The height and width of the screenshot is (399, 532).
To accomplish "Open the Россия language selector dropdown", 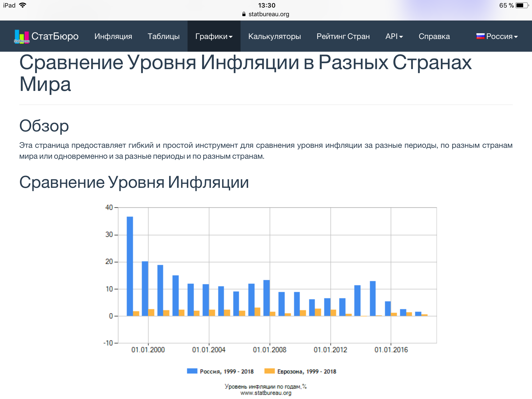I will click(x=501, y=36).
